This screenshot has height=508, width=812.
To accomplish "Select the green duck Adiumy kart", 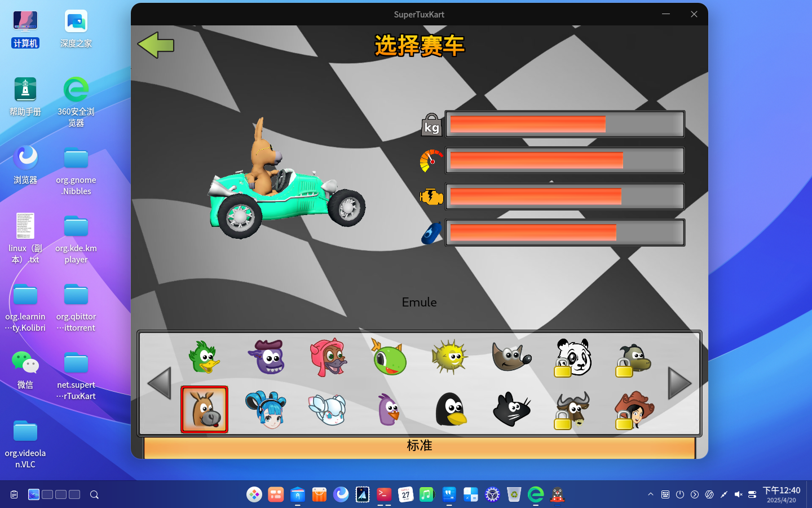I will pos(204,357).
